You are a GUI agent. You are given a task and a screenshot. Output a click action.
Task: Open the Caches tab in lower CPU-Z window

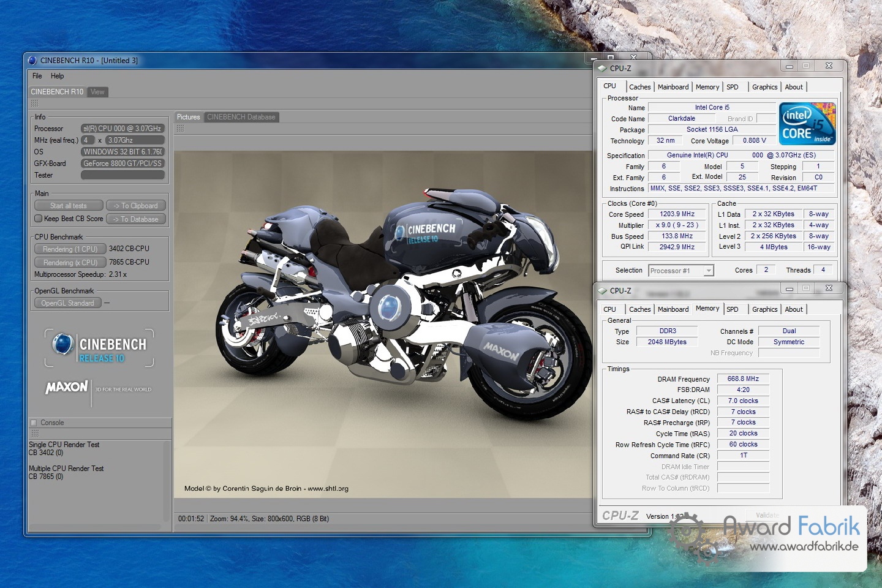pyautogui.click(x=639, y=309)
